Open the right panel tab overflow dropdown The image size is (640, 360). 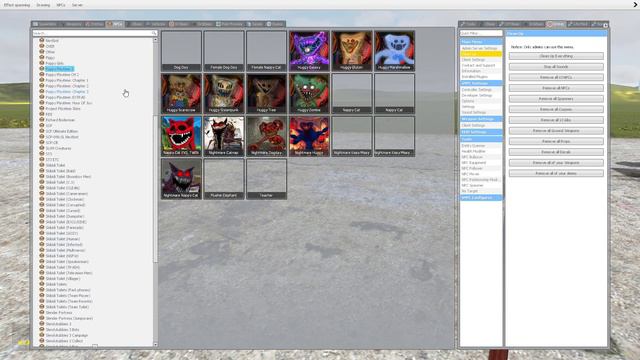pos(605,25)
